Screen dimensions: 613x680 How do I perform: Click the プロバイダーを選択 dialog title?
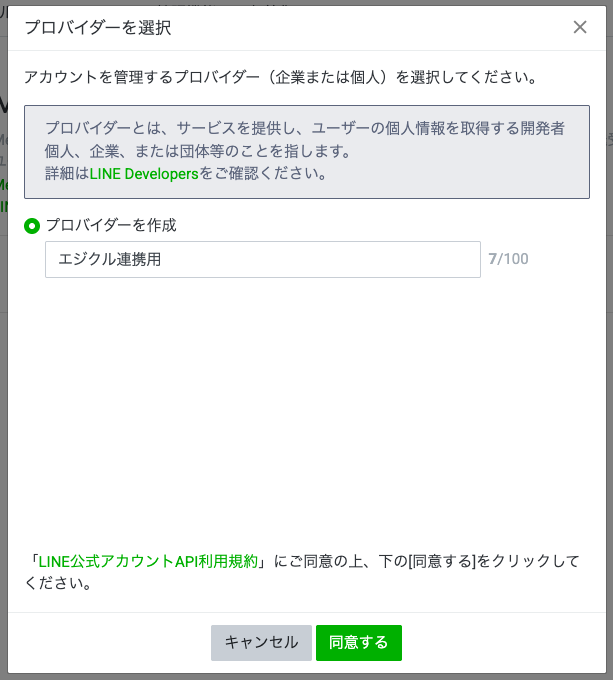pos(98,27)
